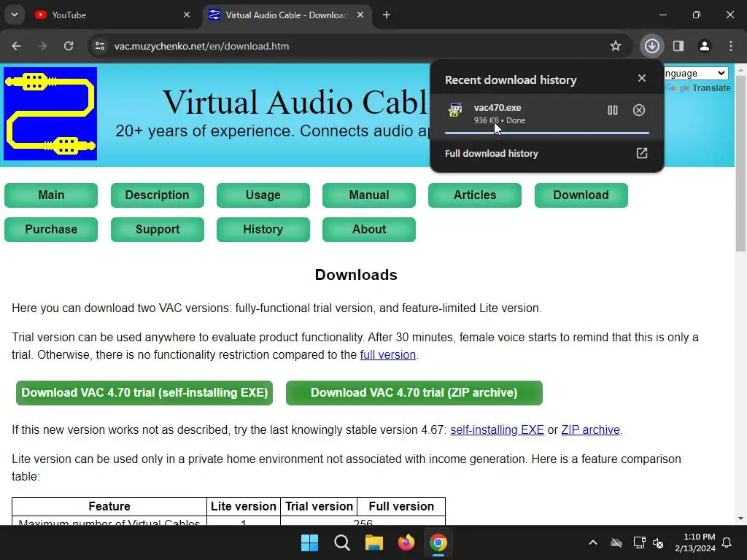Click the Virtual Audio Cable logo image
The height and width of the screenshot is (560, 747).
[50, 114]
